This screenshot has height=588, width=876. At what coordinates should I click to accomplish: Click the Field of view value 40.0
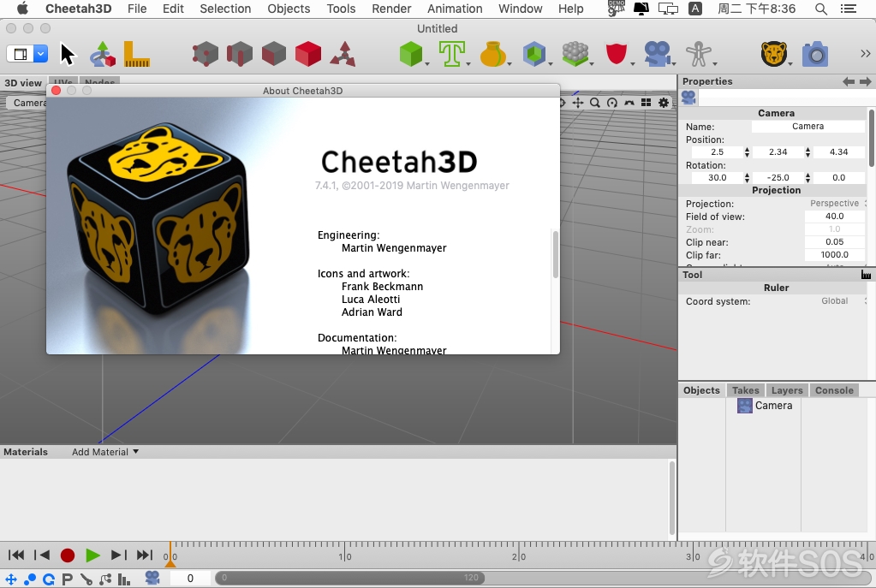tap(835, 216)
